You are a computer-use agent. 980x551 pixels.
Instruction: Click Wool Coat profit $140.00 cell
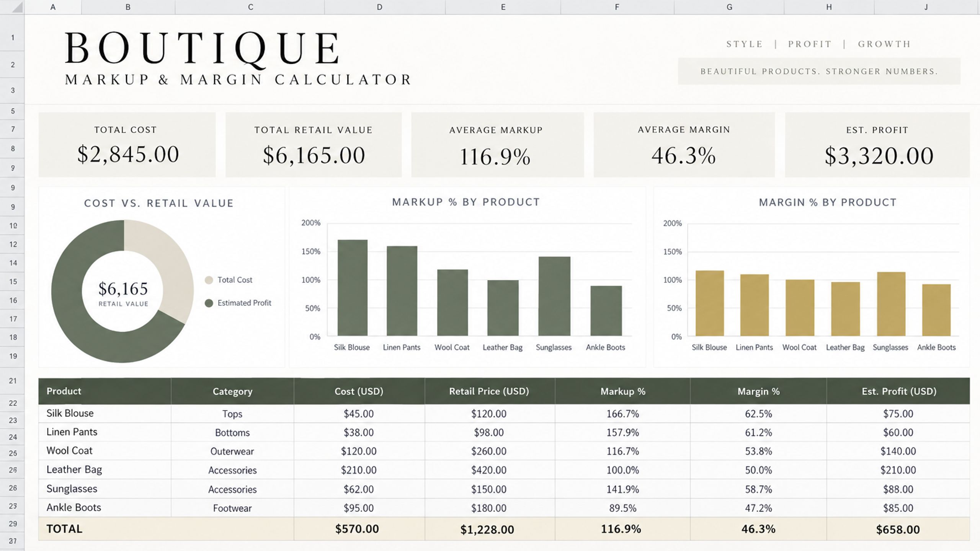(898, 451)
